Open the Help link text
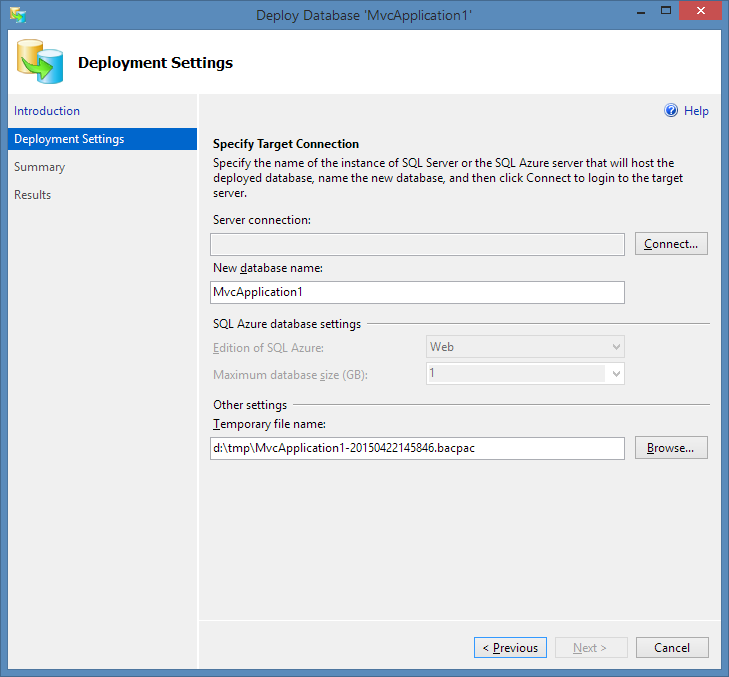729x677 pixels. pos(696,111)
